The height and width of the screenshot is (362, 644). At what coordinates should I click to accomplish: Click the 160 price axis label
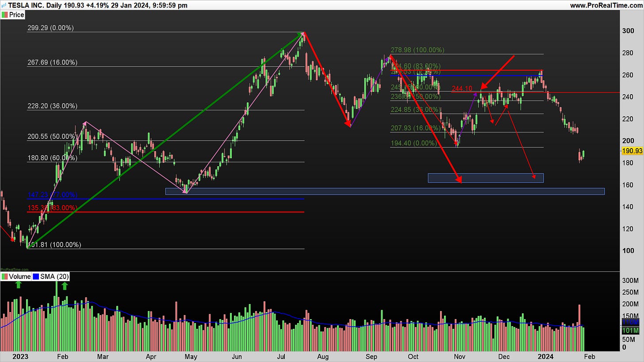click(x=628, y=185)
